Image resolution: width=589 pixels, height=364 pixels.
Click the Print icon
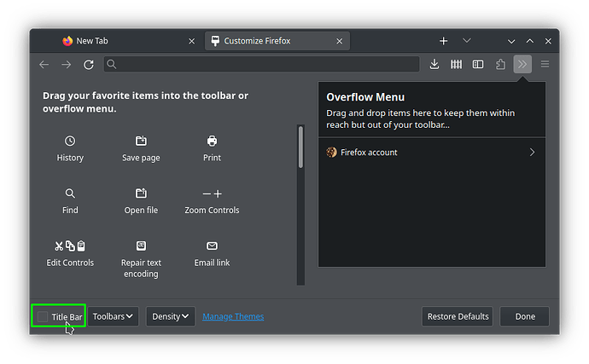coord(212,141)
